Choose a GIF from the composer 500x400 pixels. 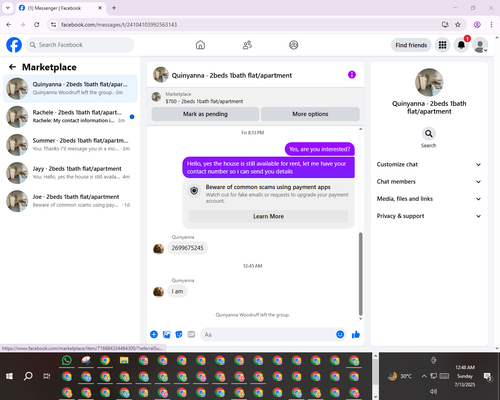[191, 334]
